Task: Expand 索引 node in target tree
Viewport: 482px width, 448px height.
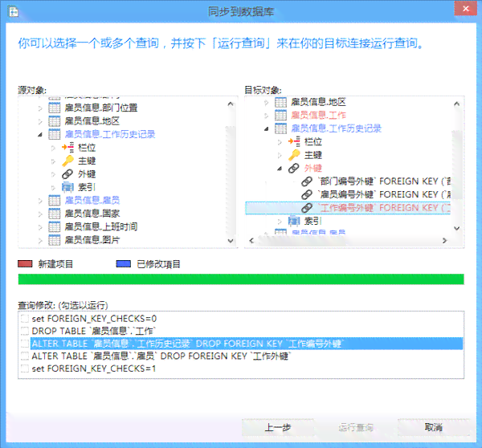Action: [280, 222]
